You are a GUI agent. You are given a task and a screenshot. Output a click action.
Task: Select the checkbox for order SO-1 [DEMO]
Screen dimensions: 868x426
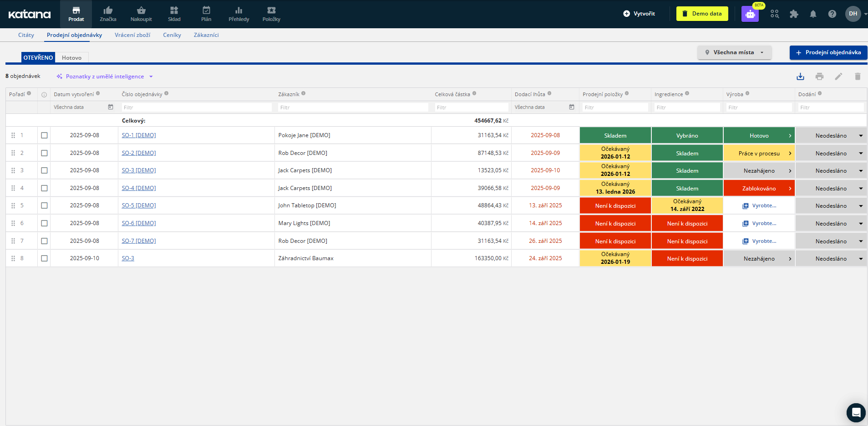(44, 135)
